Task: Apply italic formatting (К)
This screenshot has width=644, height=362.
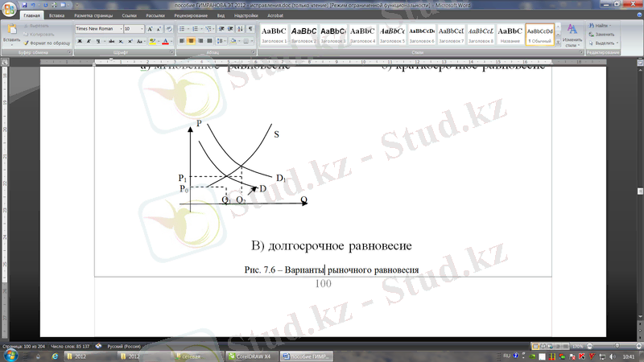Action: coord(89,41)
